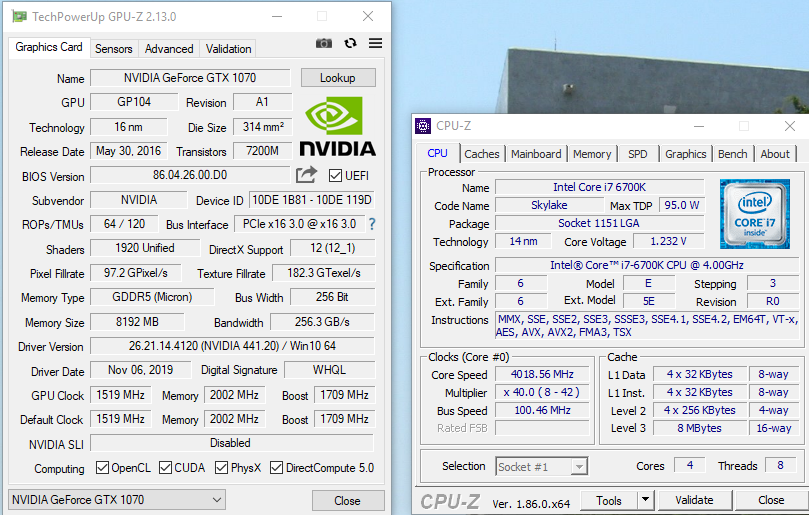
Task: Click the BIOS Version field 86.04.26.00.D0
Action: click(x=190, y=175)
